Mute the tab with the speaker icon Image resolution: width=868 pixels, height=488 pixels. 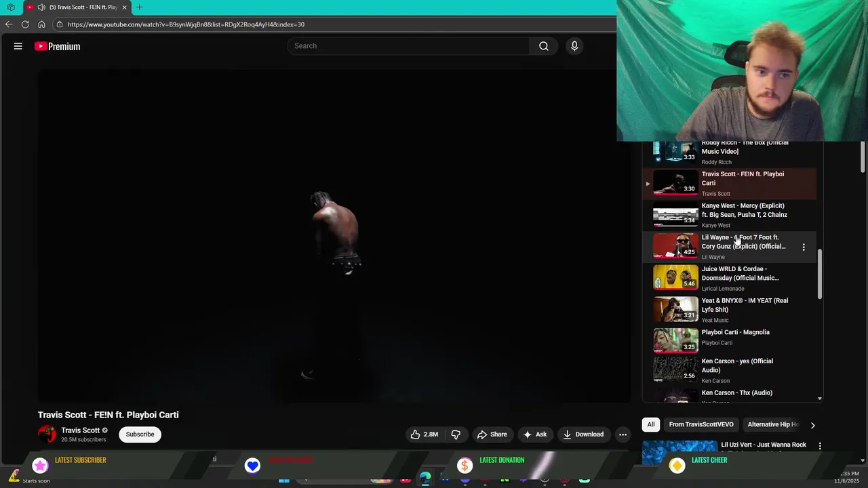click(41, 7)
